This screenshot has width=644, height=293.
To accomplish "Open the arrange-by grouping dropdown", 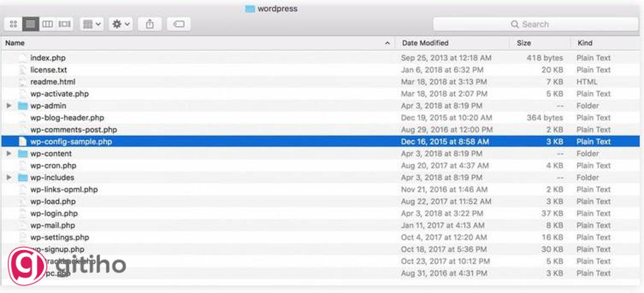I will click(92, 24).
